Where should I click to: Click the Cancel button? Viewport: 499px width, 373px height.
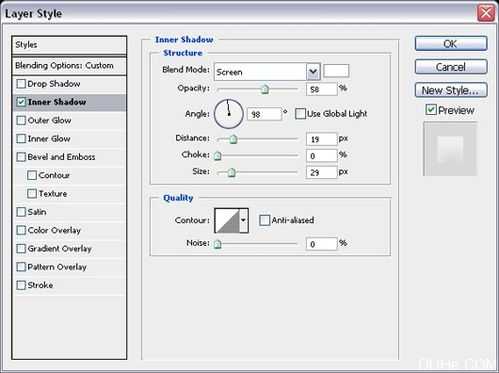tap(451, 67)
